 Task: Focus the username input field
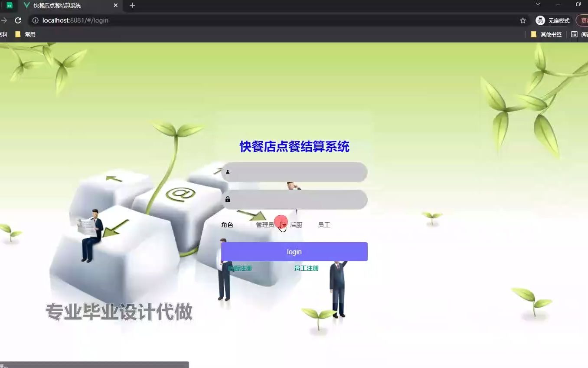[294, 172]
